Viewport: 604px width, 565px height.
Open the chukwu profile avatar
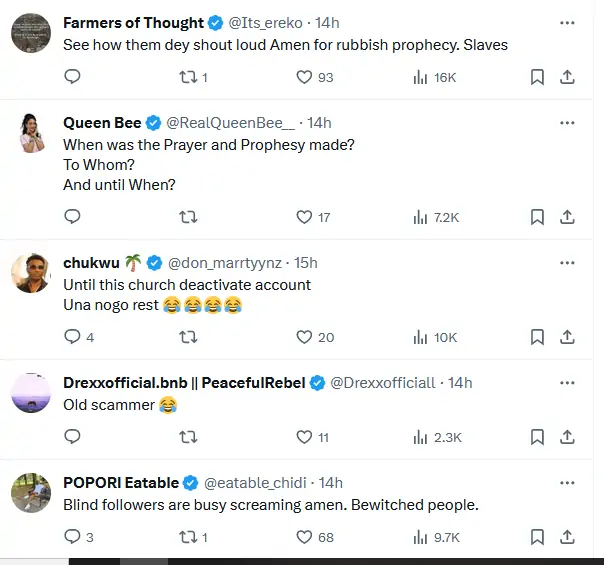(32, 272)
